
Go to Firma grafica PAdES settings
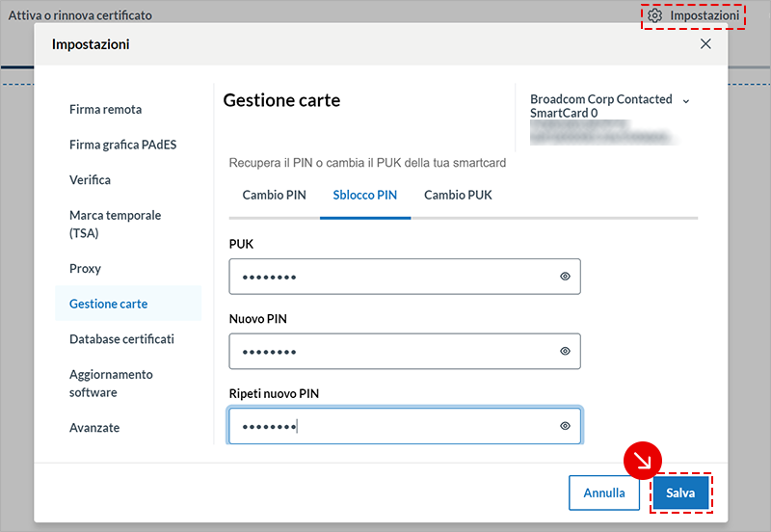click(x=122, y=145)
